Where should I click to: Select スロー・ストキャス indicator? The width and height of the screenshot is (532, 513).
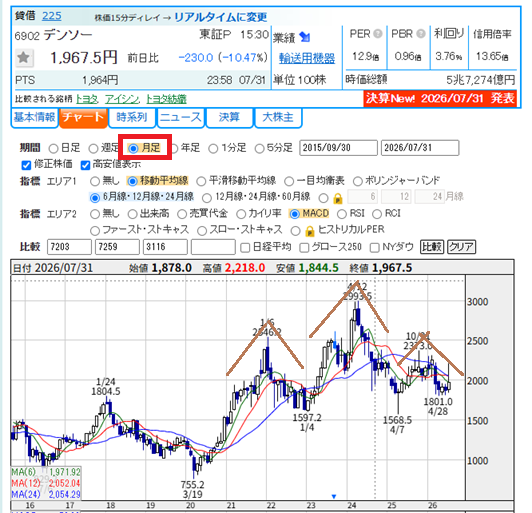(x=202, y=231)
